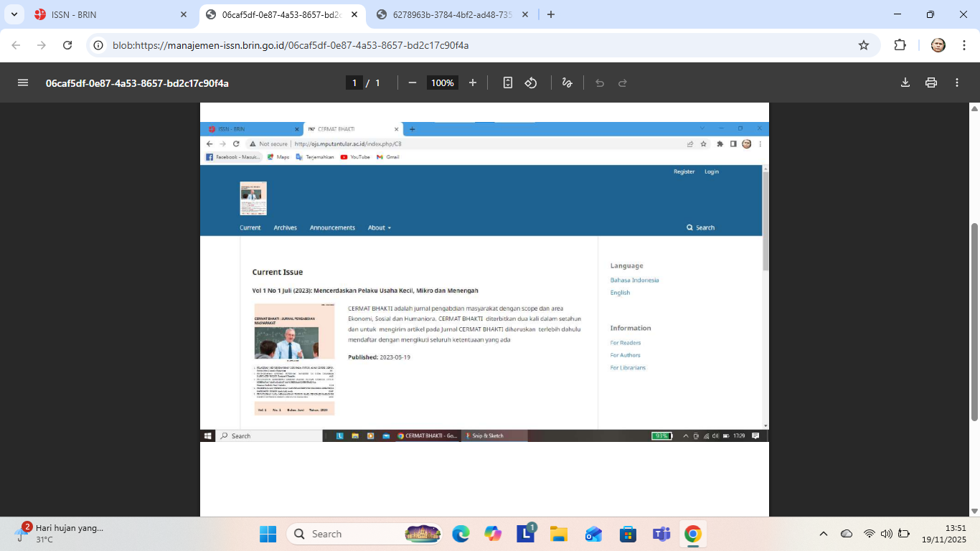980x551 pixels.
Task: Open a new browser tab
Action: click(551, 14)
